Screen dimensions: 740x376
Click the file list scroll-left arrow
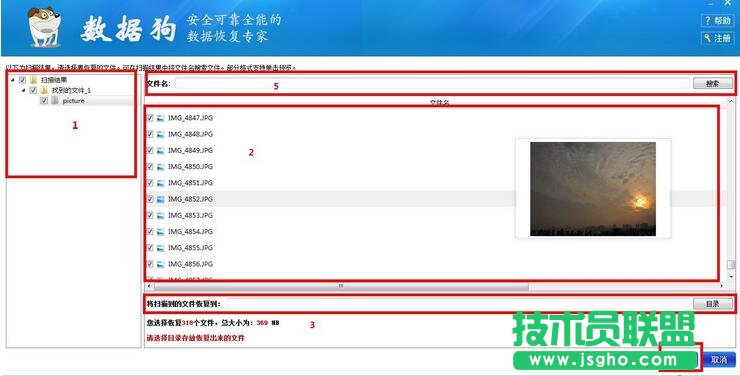coord(149,286)
